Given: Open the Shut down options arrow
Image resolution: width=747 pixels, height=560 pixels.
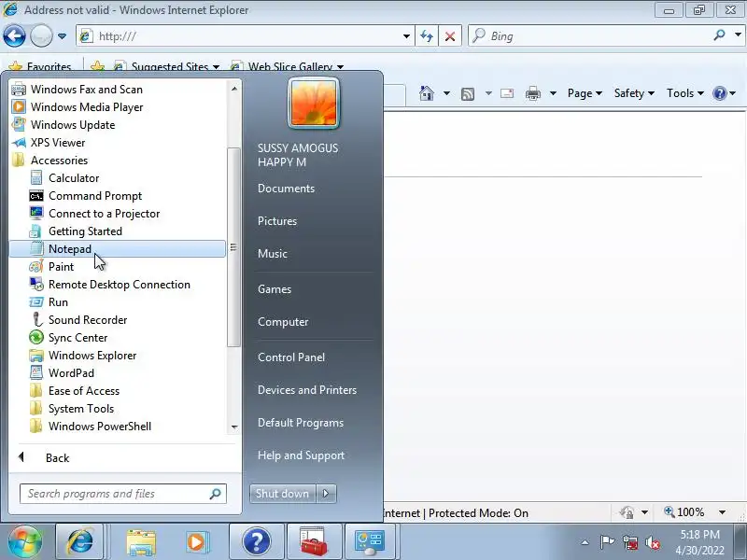Looking at the screenshot, I should tap(326, 494).
